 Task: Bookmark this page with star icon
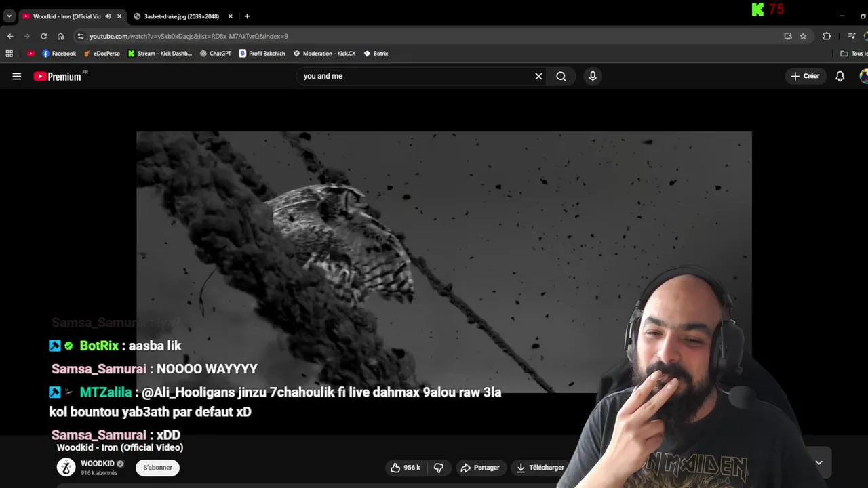point(803,36)
